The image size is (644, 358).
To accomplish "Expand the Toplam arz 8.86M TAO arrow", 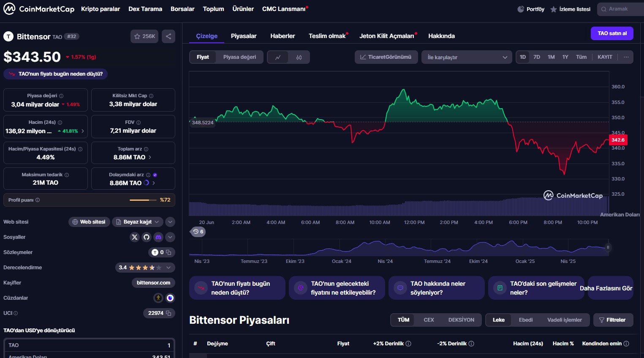I will pyautogui.click(x=150, y=157).
